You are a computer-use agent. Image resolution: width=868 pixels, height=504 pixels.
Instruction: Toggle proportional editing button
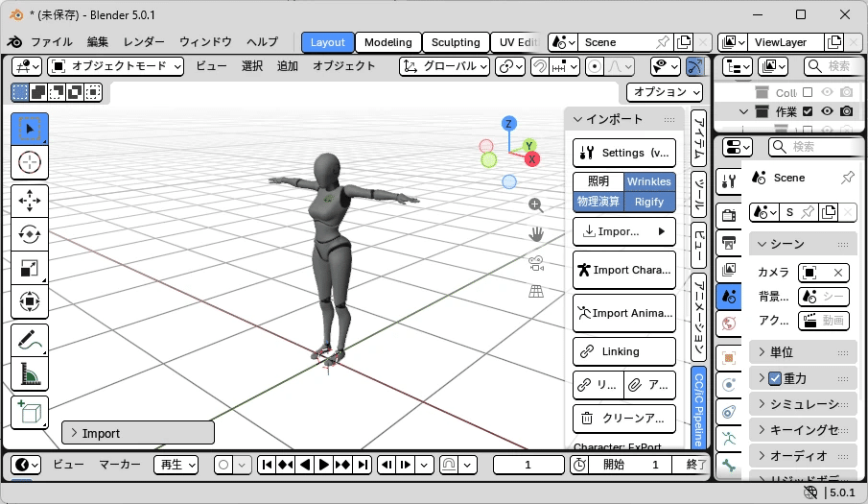click(x=595, y=66)
